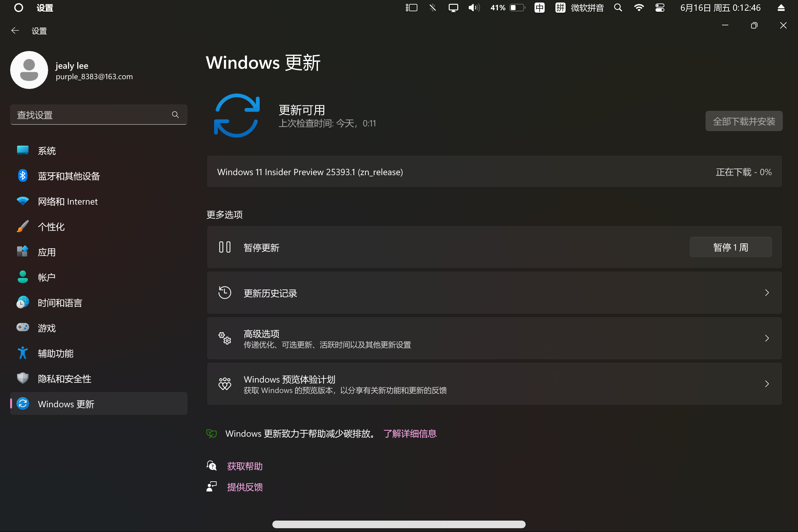Screen dimensions: 798x532
Task: Click the display icon in the top bar
Action: point(453,8)
